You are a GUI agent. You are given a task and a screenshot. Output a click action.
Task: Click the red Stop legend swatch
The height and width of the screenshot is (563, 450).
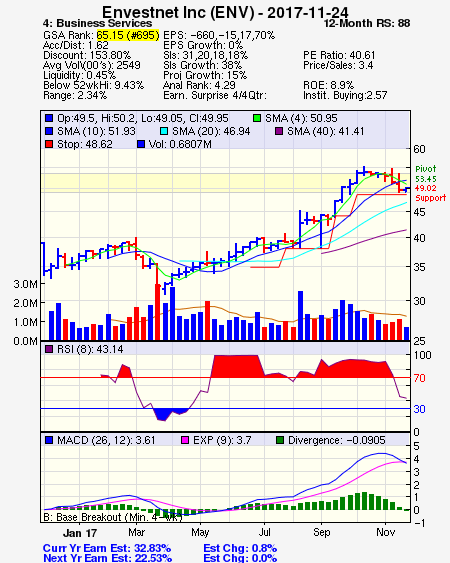[49, 144]
